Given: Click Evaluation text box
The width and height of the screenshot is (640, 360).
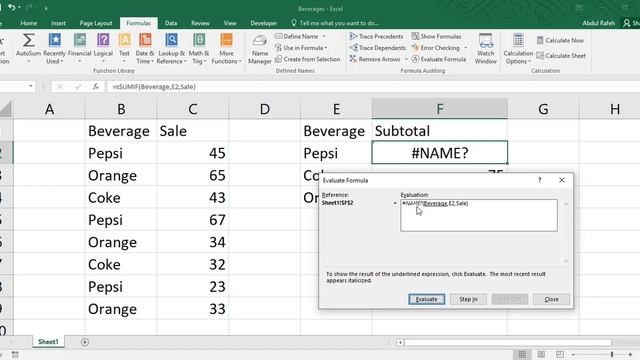Looking at the screenshot, I should [x=479, y=215].
